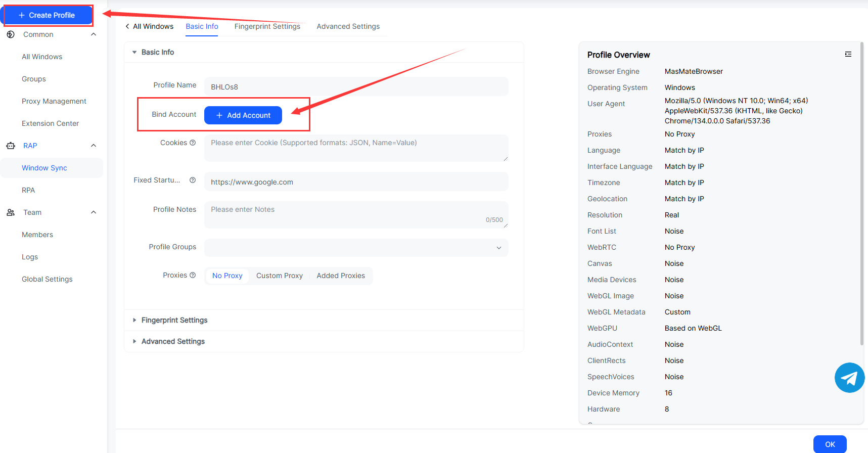The image size is (868, 453).
Task: Toggle the Profile Overview panel collapse icon
Action: tap(848, 55)
